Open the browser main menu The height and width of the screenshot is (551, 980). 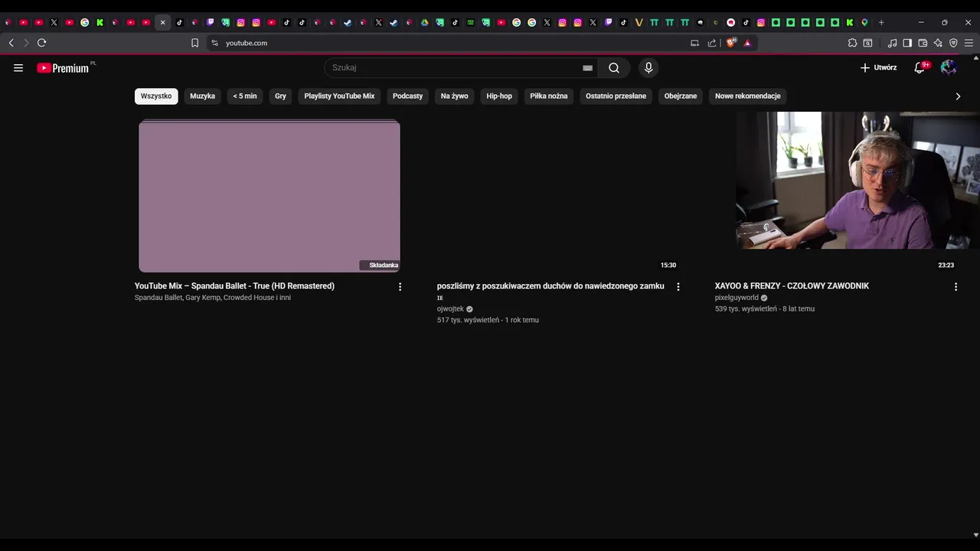[969, 43]
